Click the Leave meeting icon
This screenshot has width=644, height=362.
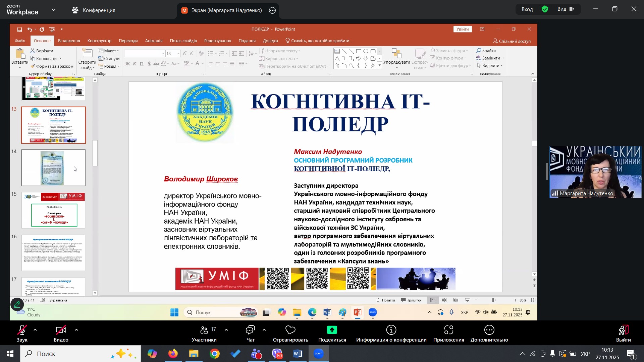(x=623, y=330)
